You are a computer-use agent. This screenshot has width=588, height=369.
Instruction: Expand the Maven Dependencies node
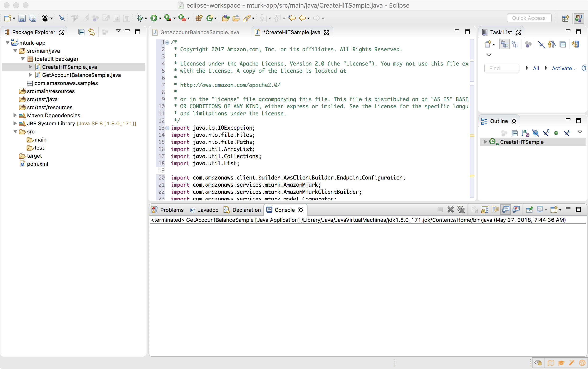tap(15, 115)
